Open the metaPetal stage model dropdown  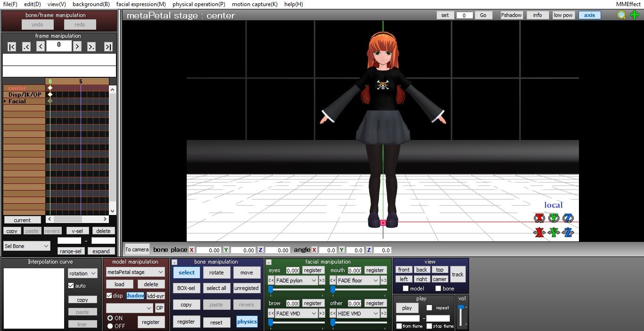(135, 273)
